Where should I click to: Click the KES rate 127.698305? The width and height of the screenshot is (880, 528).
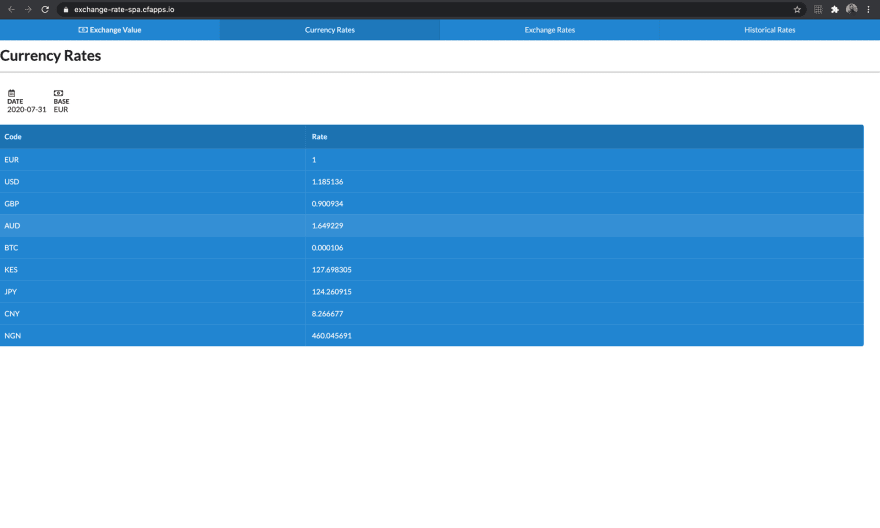pos(332,269)
